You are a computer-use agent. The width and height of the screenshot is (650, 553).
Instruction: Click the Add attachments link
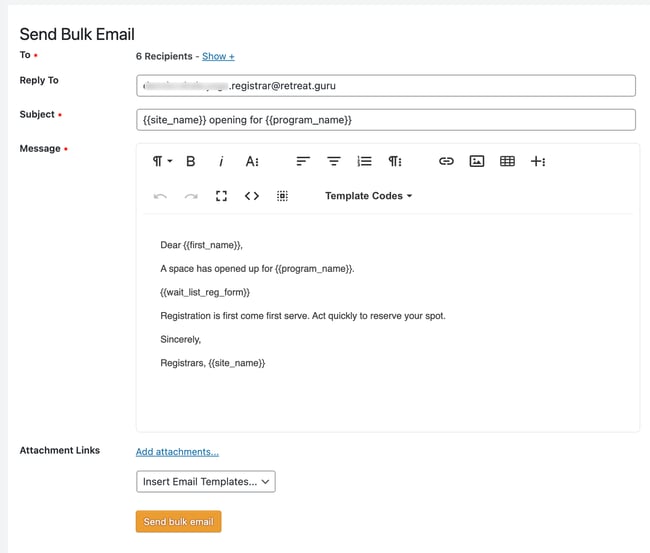[x=177, y=452]
